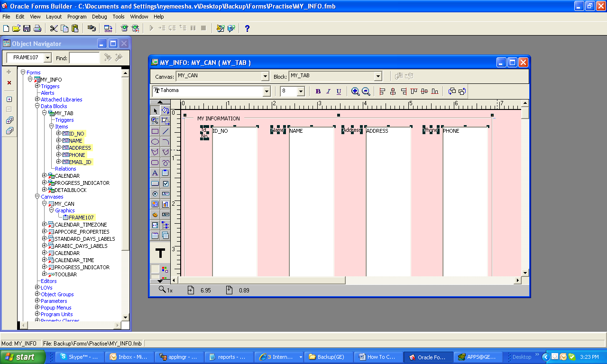Viewport: 607px width, 364px height.
Task: Click the Connect plug icon
Action: pos(92,28)
